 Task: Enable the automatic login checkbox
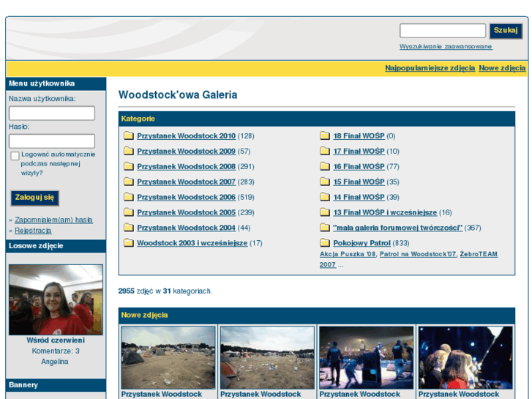pos(15,156)
